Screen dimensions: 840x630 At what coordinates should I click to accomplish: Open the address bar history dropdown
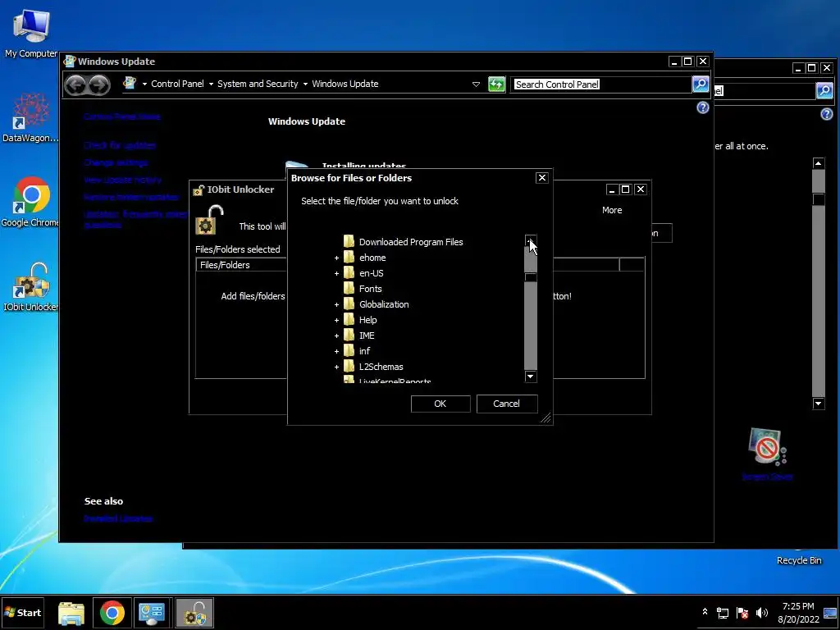[476, 84]
